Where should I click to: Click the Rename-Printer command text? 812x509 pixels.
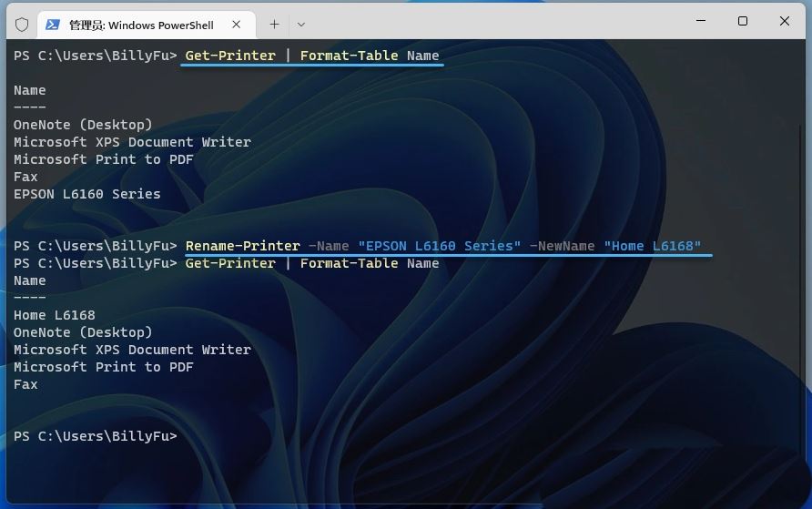(243, 246)
